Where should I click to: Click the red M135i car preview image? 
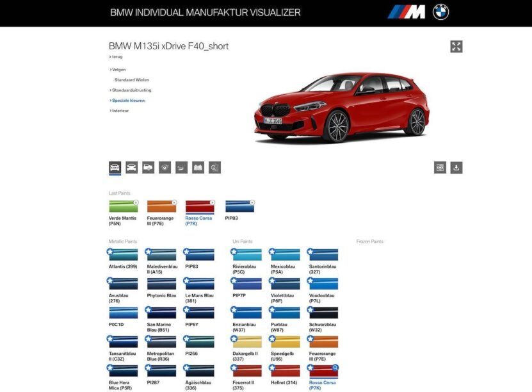[x=342, y=107]
